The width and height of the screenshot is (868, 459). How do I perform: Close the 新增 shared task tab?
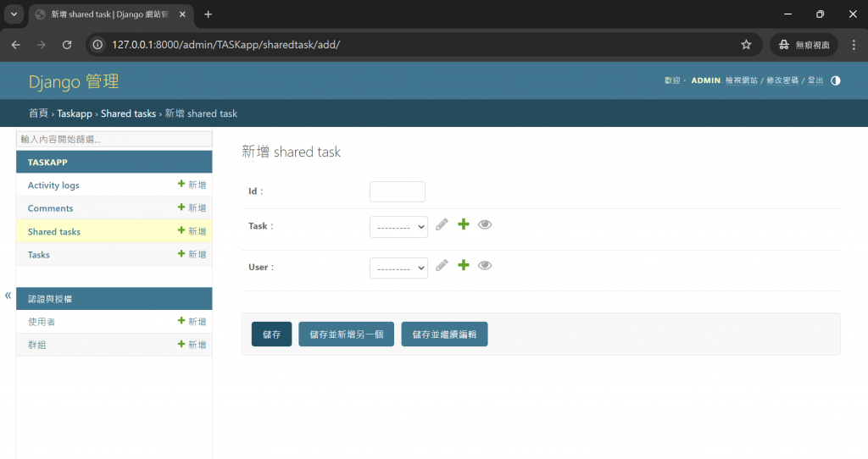pos(182,14)
